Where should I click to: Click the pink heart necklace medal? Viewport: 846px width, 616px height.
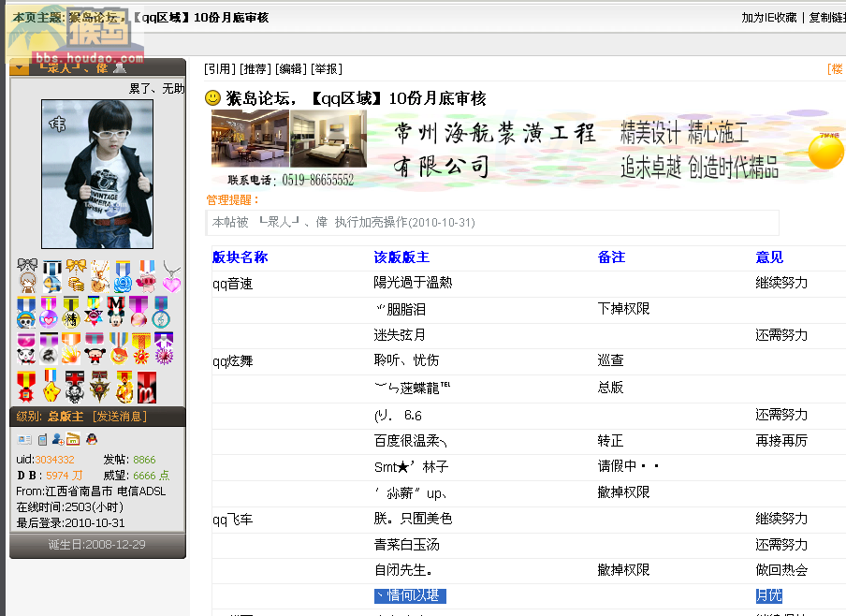pyautogui.click(x=171, y=275)
